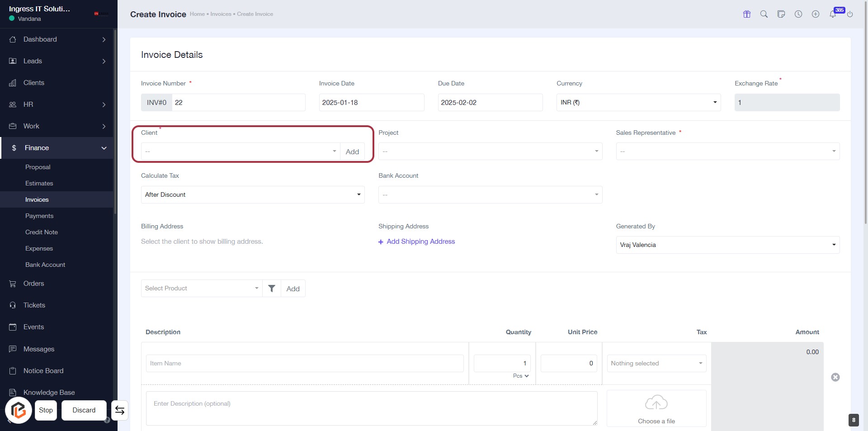Open notifications bell with 385 badge

pos(833,14)
